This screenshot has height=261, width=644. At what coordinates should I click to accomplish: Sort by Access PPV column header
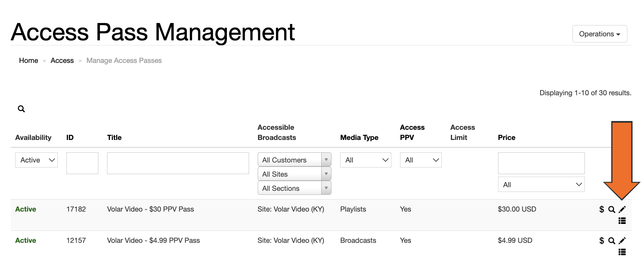[x=412, y=132]
